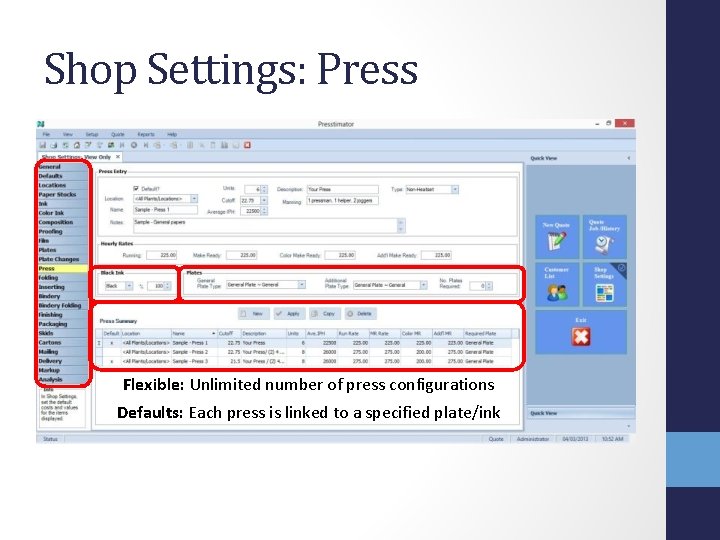Select Paper Stocks in the sidebar
Viewport: 720px width, 540px height.
(62, 194)
